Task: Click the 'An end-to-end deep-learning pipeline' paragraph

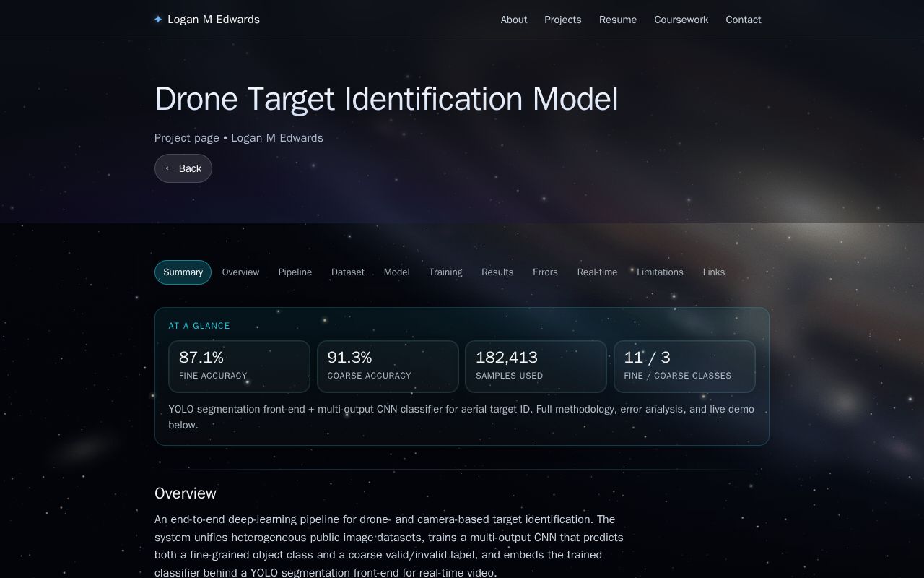Action: pyautogui.click(x=389, y=546)
